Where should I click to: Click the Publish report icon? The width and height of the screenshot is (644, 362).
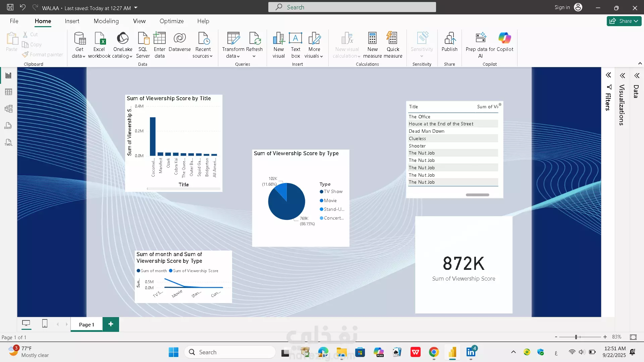click(449, 39)
